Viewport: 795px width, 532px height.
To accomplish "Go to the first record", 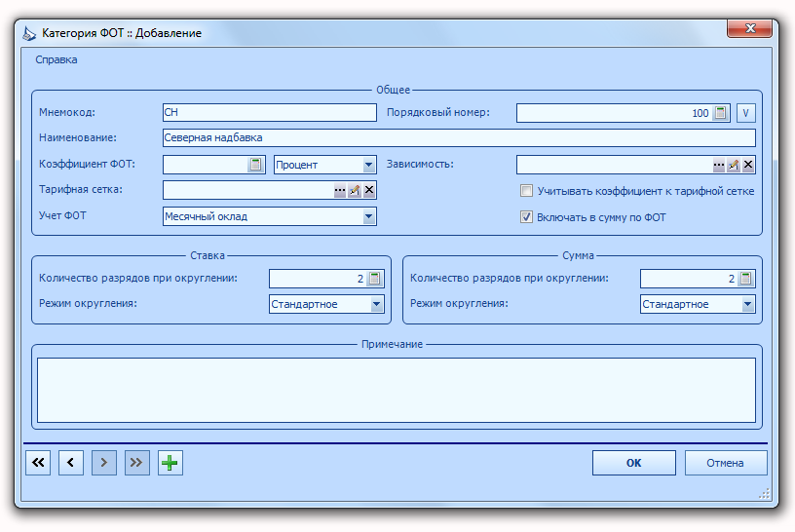I will [x=38, y=463].
